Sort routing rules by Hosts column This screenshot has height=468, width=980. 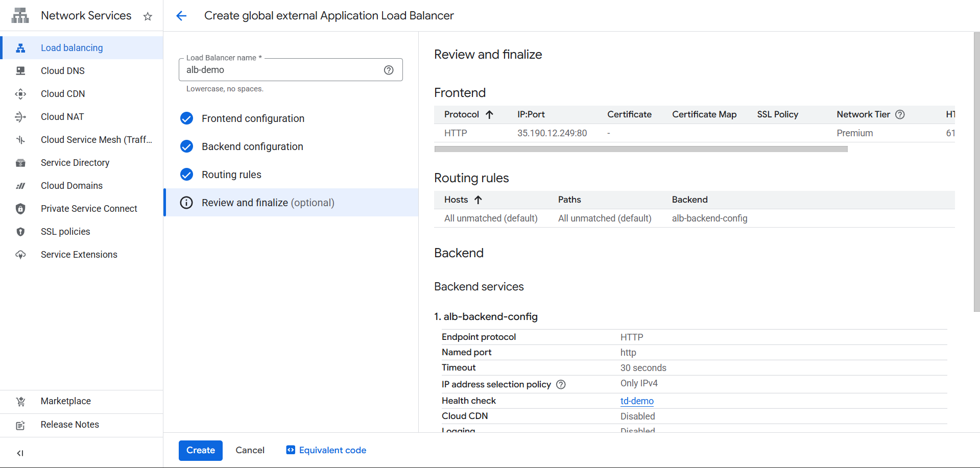point(456,200)
